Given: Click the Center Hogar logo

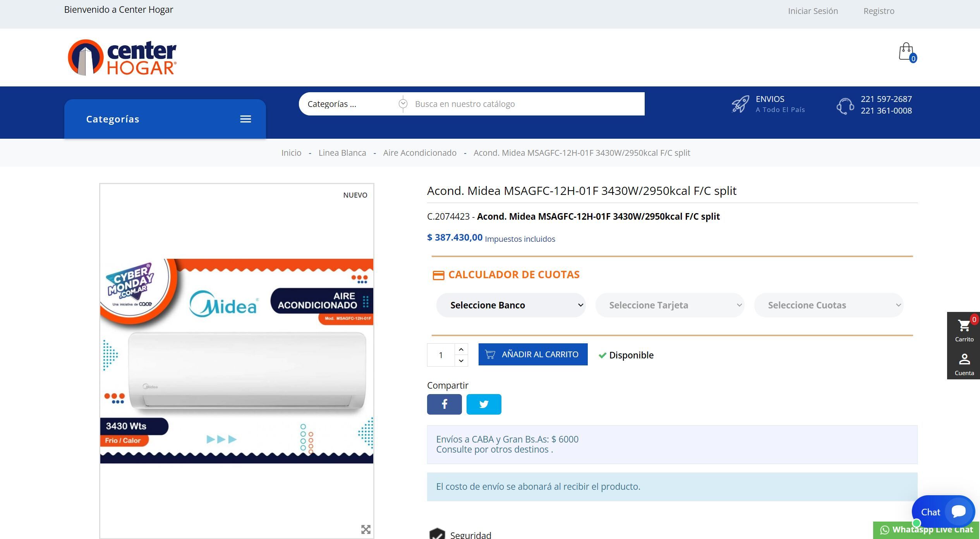Looking at the screenshot, I should click(122, 57).
